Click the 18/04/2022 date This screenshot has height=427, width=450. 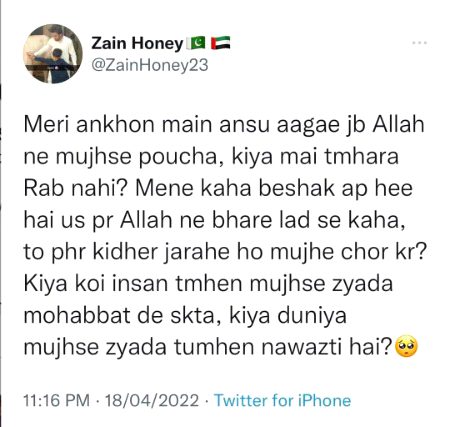coord(152,400)
